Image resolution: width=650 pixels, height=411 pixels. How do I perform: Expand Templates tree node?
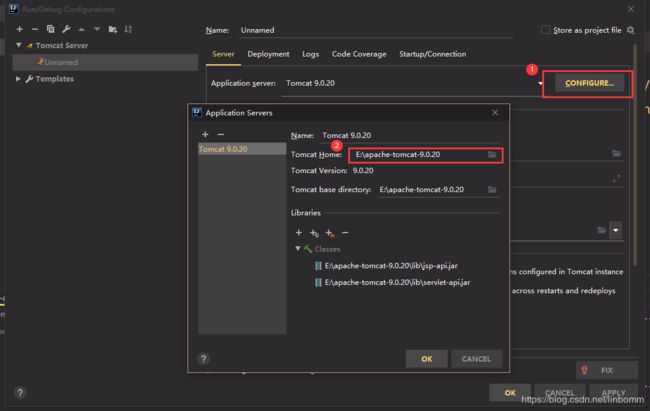[18, 78]
